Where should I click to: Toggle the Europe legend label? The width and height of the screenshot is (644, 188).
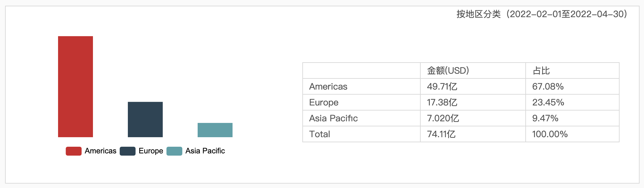click(x=151, y=151)
